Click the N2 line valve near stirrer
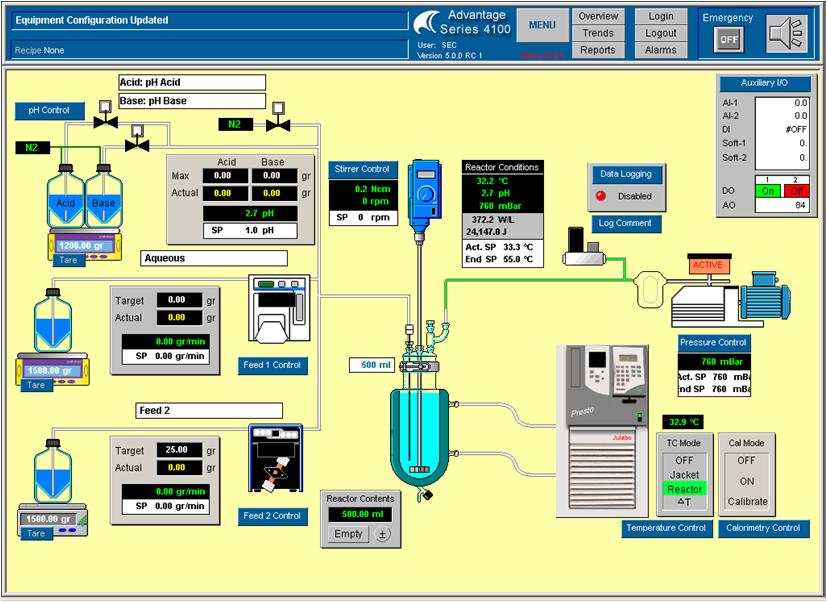Viewport: 827px width, 602px height. pyautogui.click(x=278, y=117)
